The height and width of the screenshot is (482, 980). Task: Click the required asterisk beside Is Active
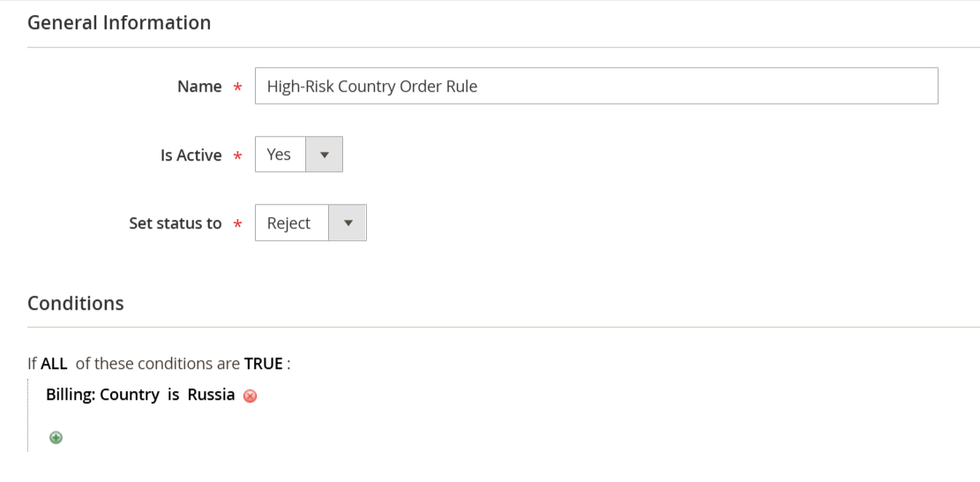coord(237,156)
